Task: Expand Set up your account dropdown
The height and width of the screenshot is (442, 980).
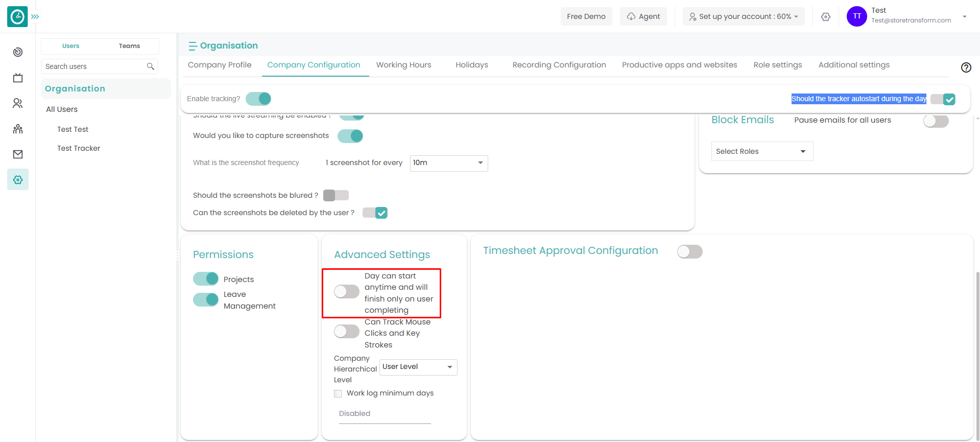Action: tap(744, 16)
